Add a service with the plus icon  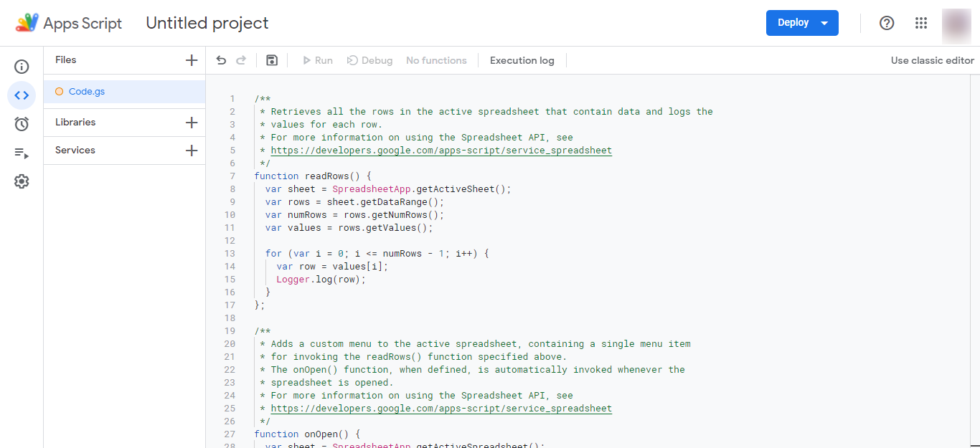pos(192,151)
